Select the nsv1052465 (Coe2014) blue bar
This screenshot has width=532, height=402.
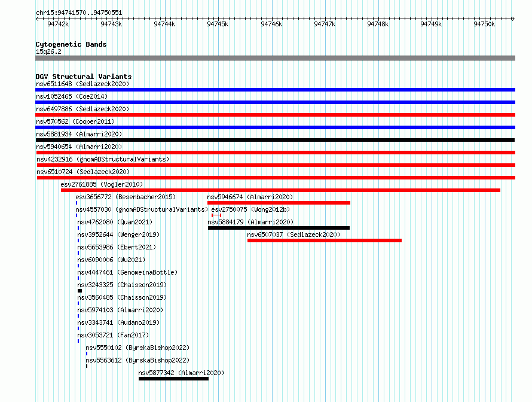pos(275,102)
